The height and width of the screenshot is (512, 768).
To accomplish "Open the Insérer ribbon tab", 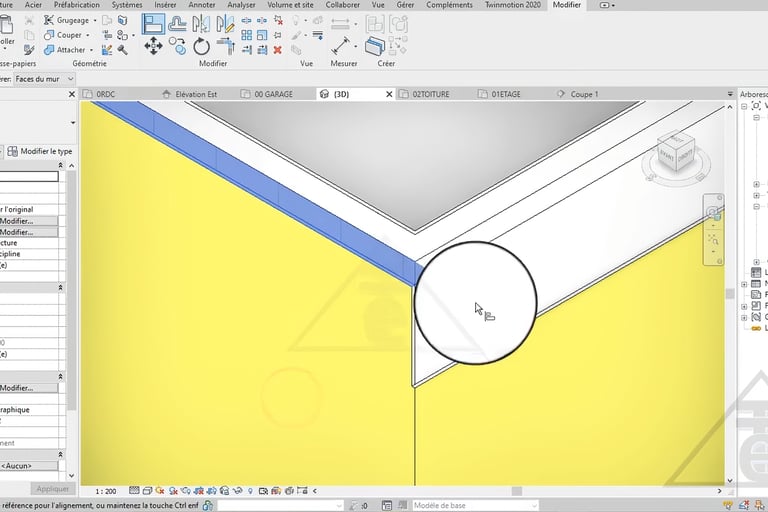I will (x=165, y=5).
